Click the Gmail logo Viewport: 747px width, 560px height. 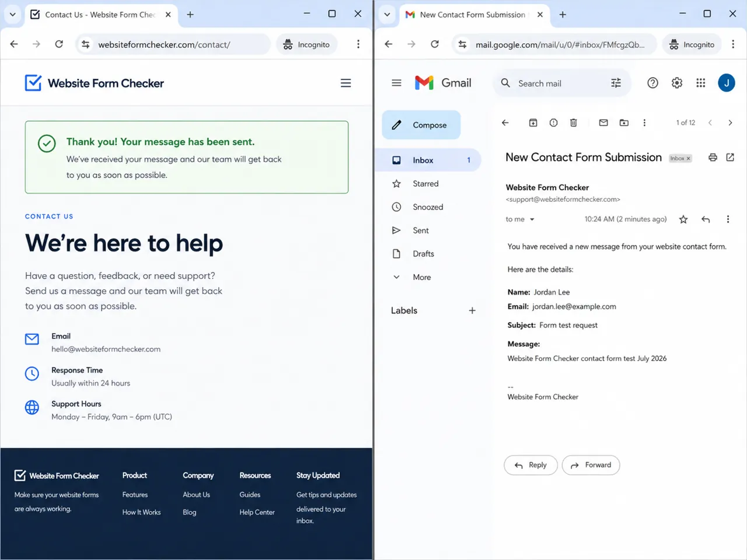coord(443,83)
